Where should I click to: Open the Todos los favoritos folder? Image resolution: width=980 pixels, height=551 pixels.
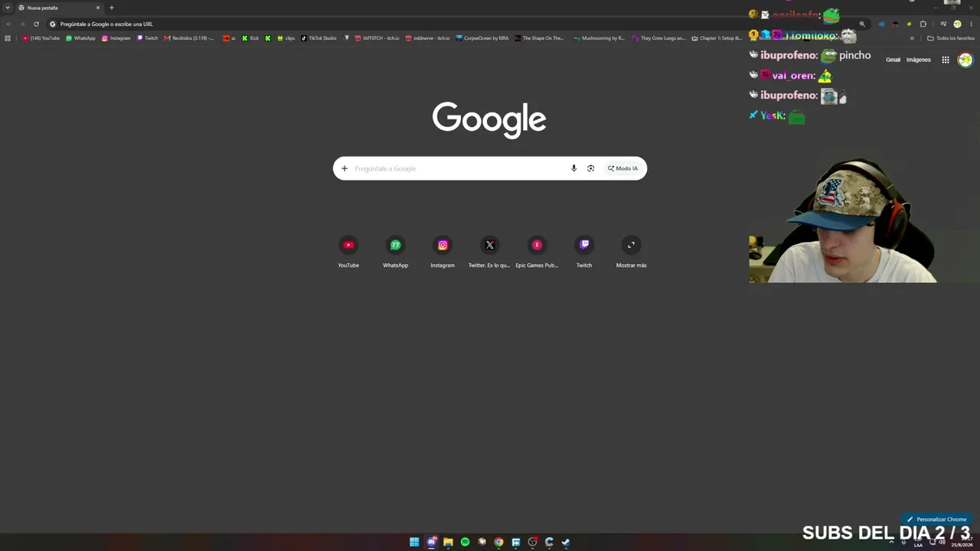click(x=951, y=38)
